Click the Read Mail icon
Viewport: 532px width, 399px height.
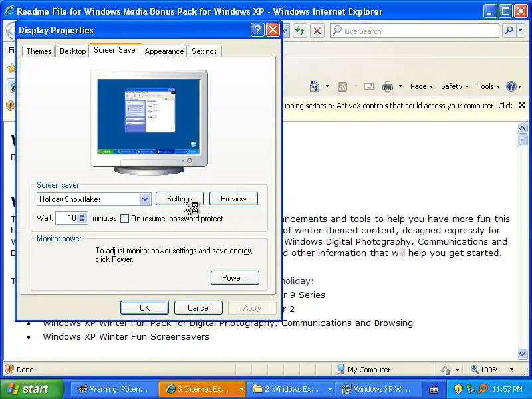[x=369, y=86]
